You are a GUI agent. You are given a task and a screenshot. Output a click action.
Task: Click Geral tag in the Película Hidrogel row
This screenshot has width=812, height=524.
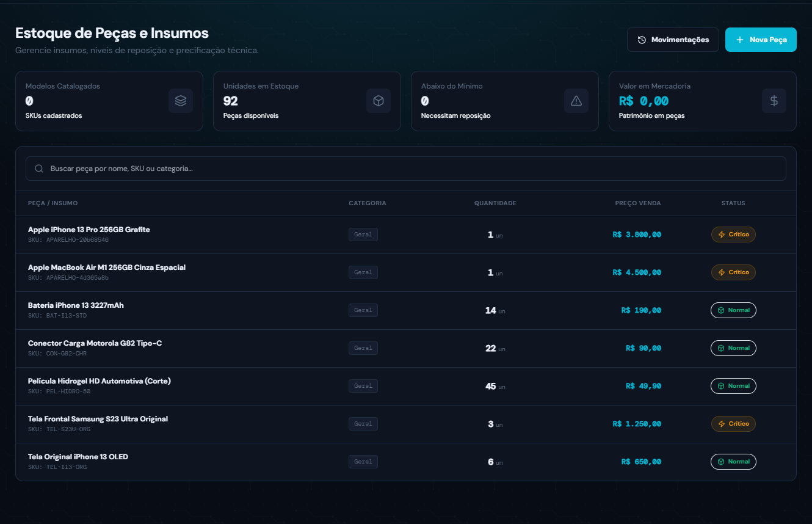click(363, 386)
